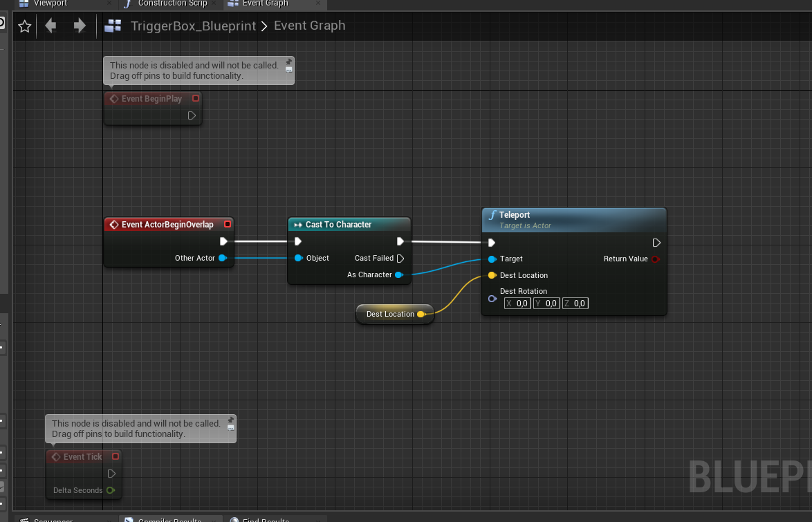This screenshot has width=812, height=522.
Task: Edit Dest Rotation Z value field
Action: pos(575,304)
